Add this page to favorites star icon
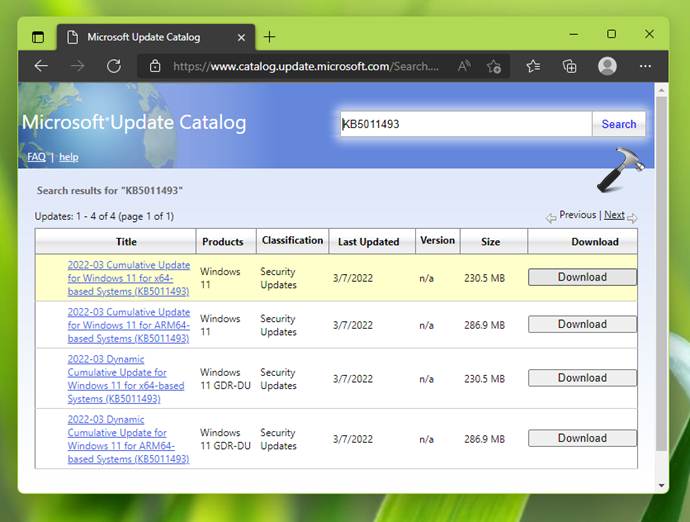This screenshot has width=690, height=522. click(x=494, y=66)
